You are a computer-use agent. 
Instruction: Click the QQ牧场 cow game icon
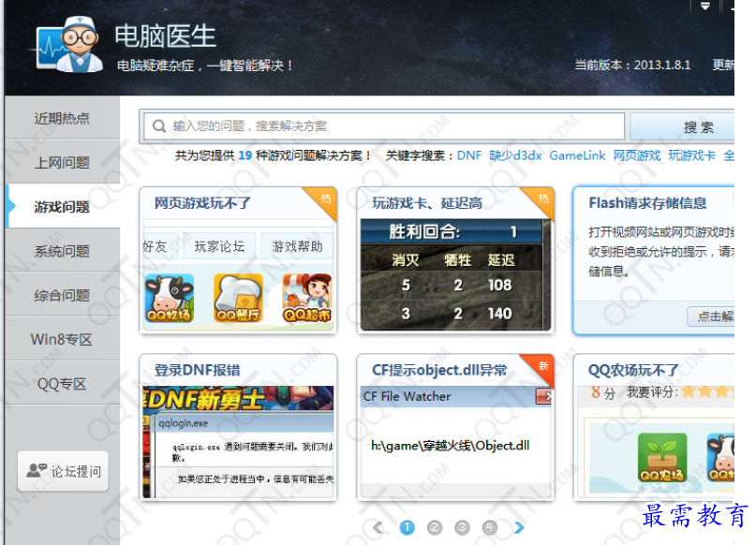tap(170, 299)
